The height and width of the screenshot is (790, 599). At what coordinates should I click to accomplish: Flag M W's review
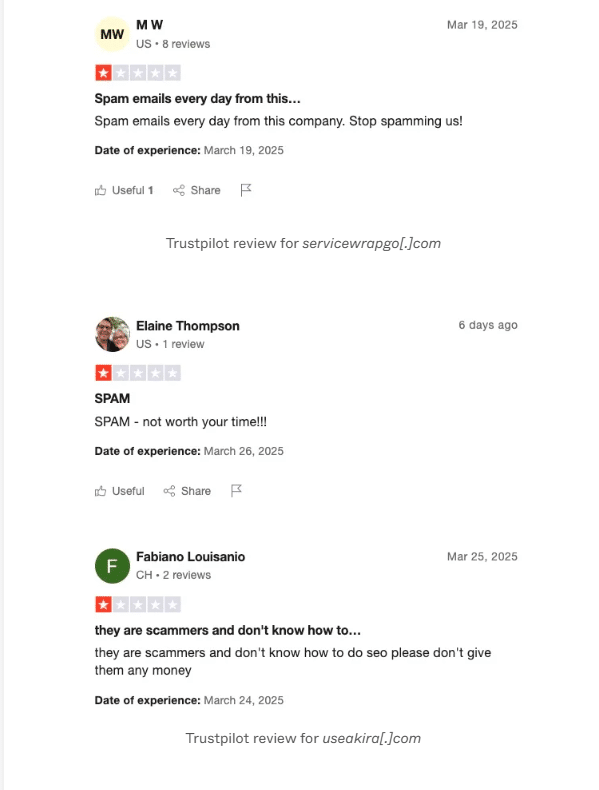[x=246, y=190]
